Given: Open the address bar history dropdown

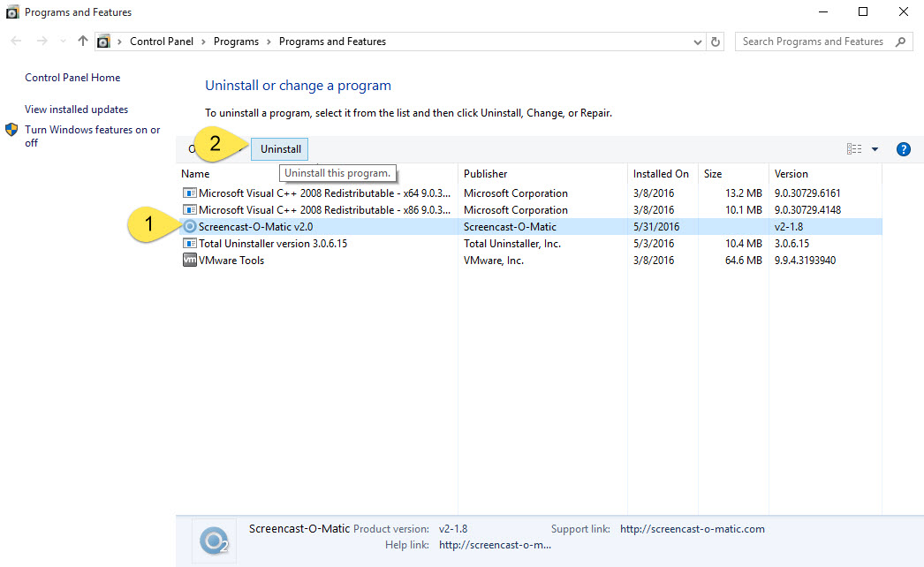Looking at the screenshot, I should [x=697, y=42].
